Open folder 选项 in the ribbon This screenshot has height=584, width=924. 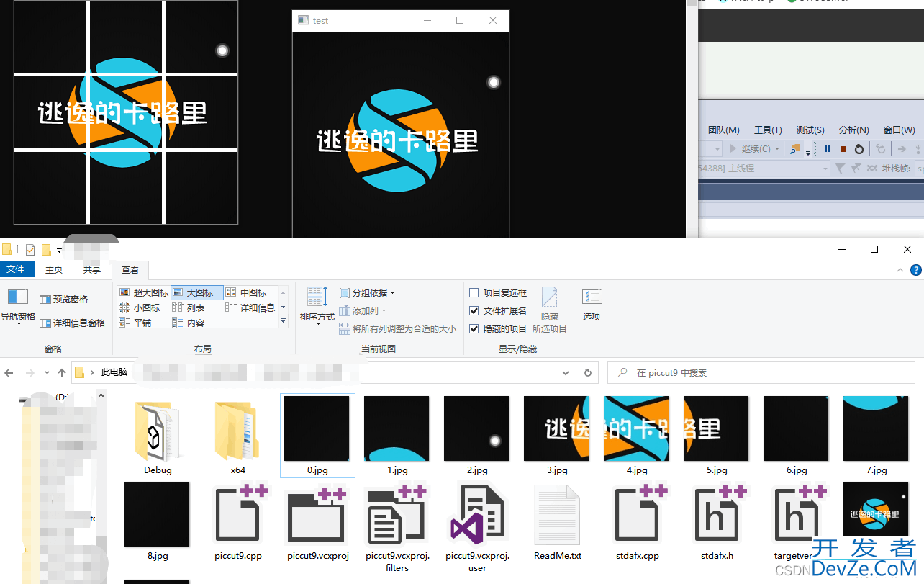point(592,305)
